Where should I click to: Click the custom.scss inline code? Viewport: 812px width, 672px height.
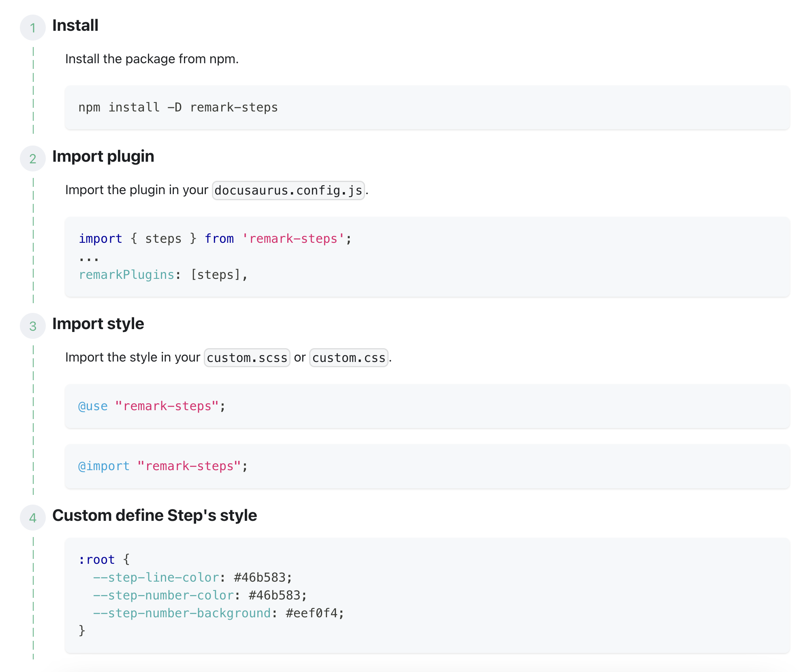(247, 358)
